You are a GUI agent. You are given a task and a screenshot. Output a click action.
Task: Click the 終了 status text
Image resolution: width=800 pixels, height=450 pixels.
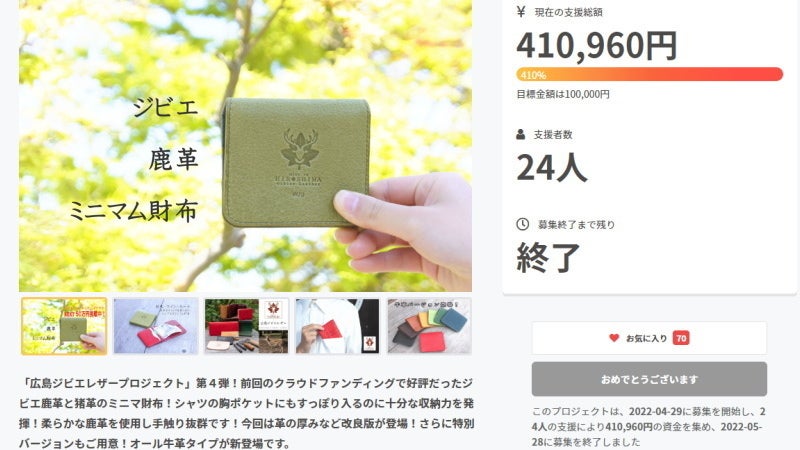(548, 257)
